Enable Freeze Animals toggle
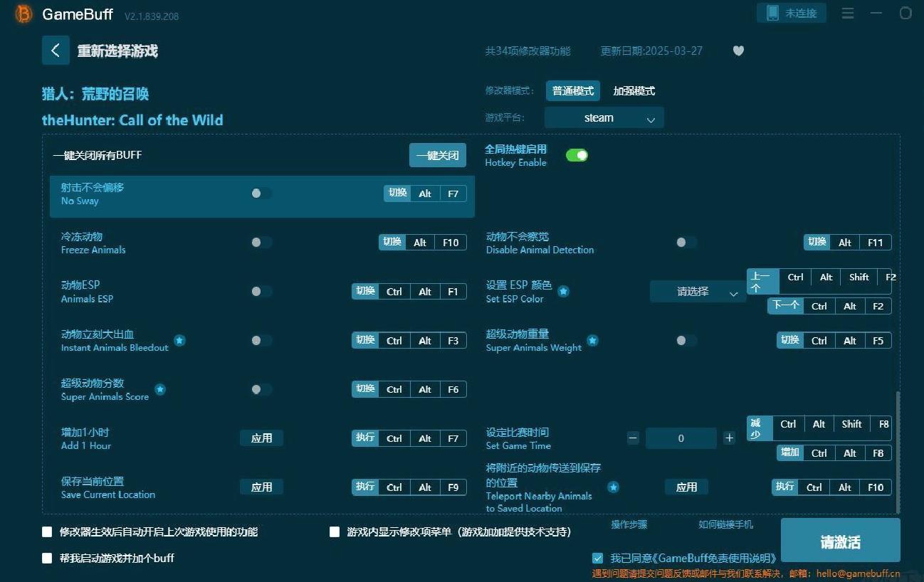Image resolution: width=924 pixels, height=582 pixels. (x=261, y=242)
